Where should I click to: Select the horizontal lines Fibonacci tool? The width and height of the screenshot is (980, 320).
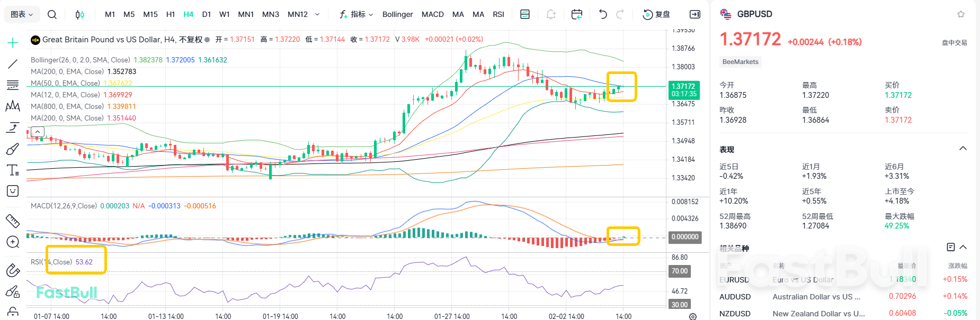click(x=13, y=85)
